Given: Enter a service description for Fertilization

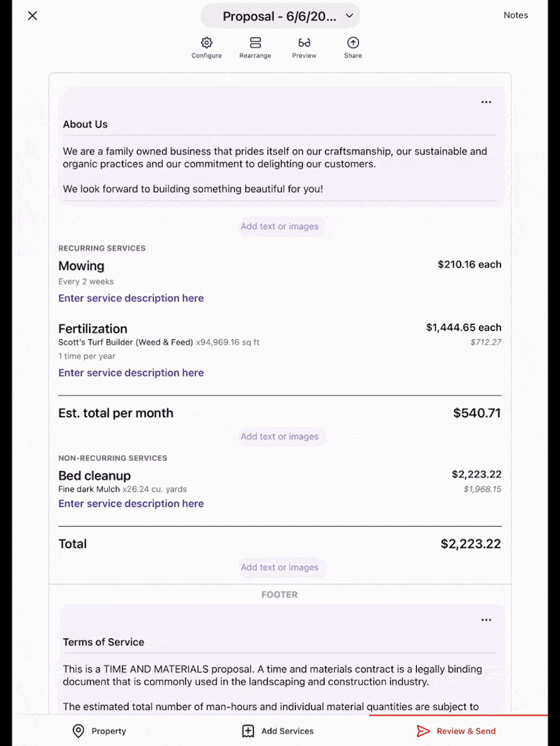Looking at the screenshot, I should [x=131, y=373].
